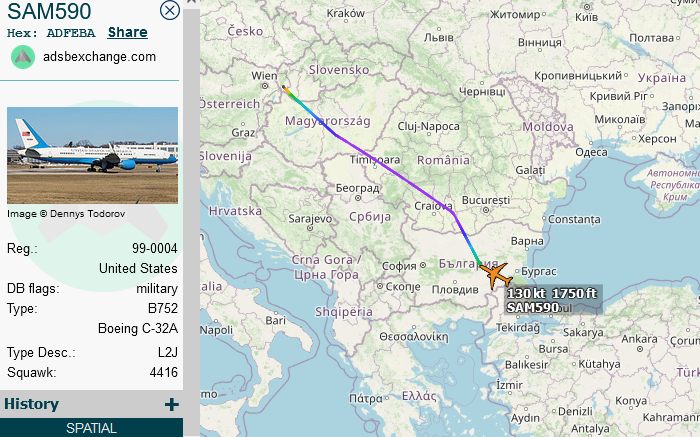Image resolution: width=700 pixels, height=437 pixels.
Task: Click the 130 kt 1750 ft aircraft label
Action: [x=552, y=294]
